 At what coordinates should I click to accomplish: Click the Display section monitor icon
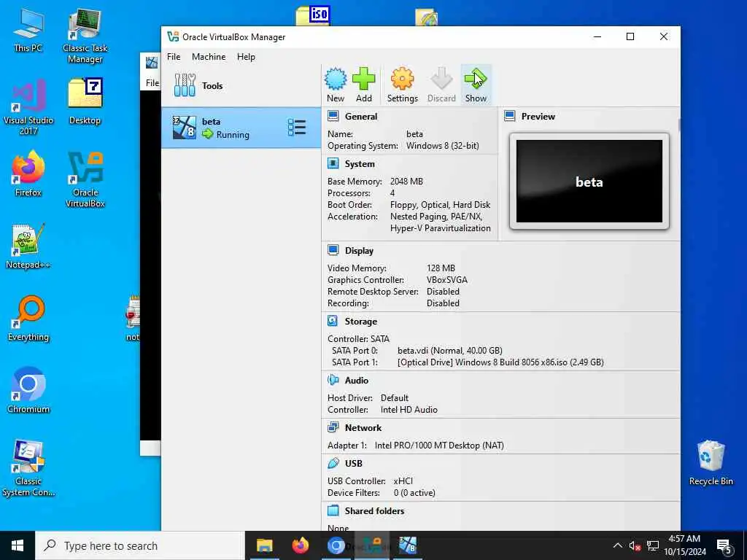333,251
